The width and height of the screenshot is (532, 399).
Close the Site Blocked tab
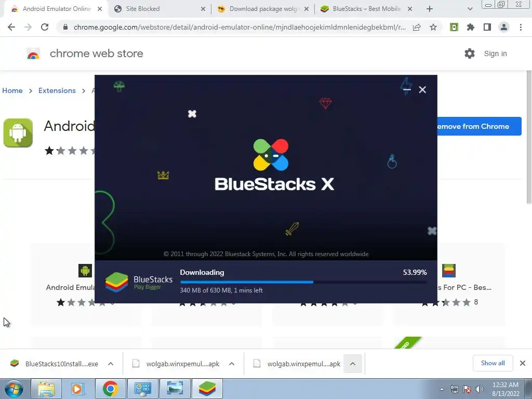coord(203,9)
